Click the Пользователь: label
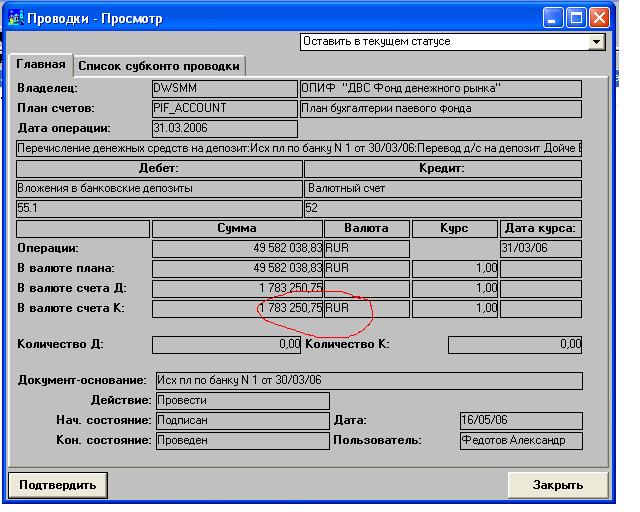 [378, 441]
